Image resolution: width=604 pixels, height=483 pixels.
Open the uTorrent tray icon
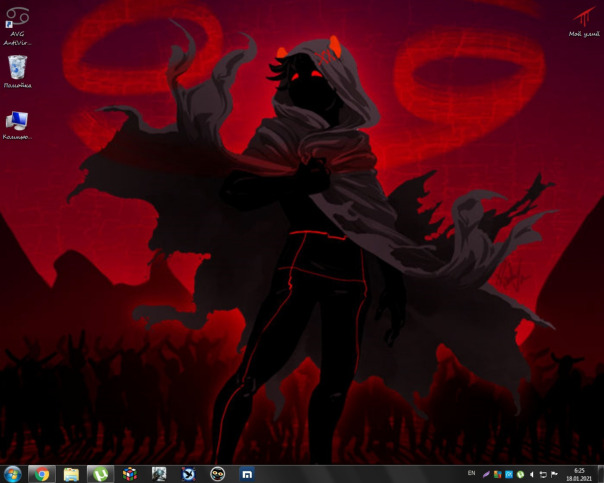[x=520, y=475]
